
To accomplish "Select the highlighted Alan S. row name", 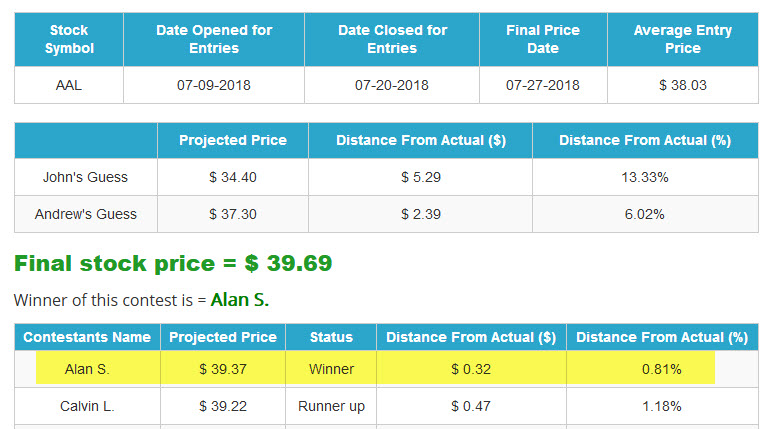I will 87,369.
